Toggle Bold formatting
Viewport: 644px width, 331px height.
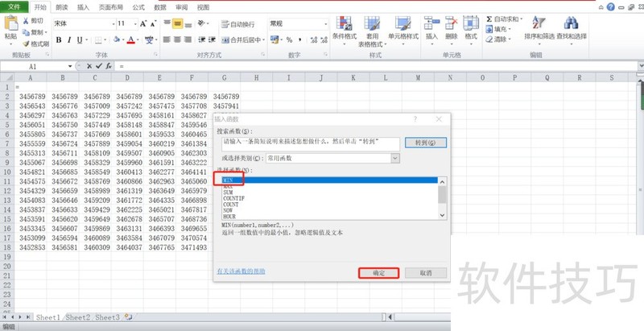click(x=59, y=39)
